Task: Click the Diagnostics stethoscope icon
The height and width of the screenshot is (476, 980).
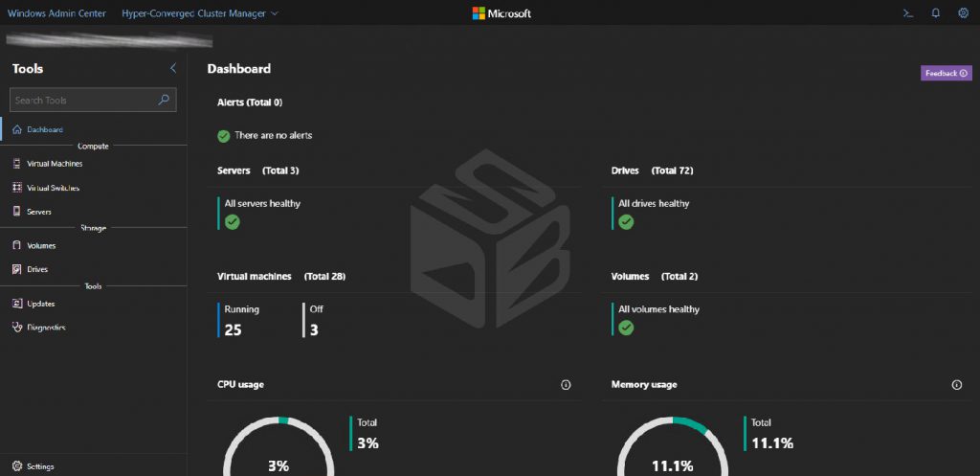Action: 17,328
